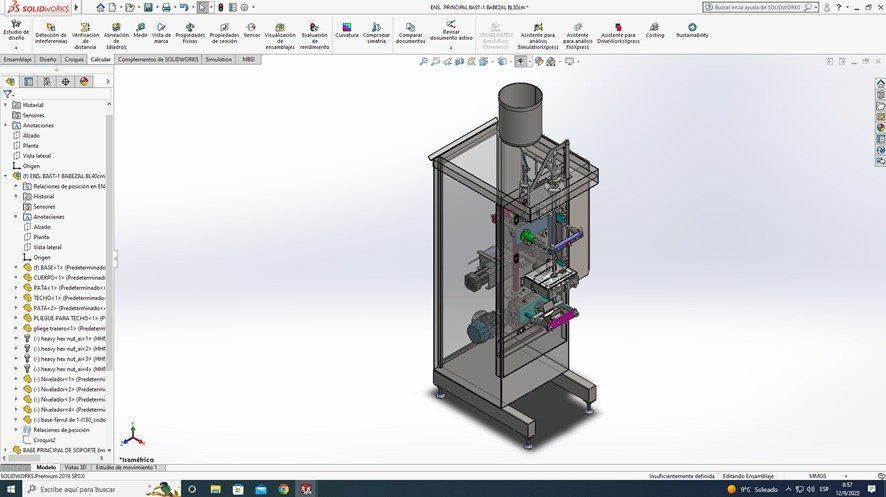Click the Home icon in the top toolbar
This screenshot has height=497, width=886.
(101, 7)
